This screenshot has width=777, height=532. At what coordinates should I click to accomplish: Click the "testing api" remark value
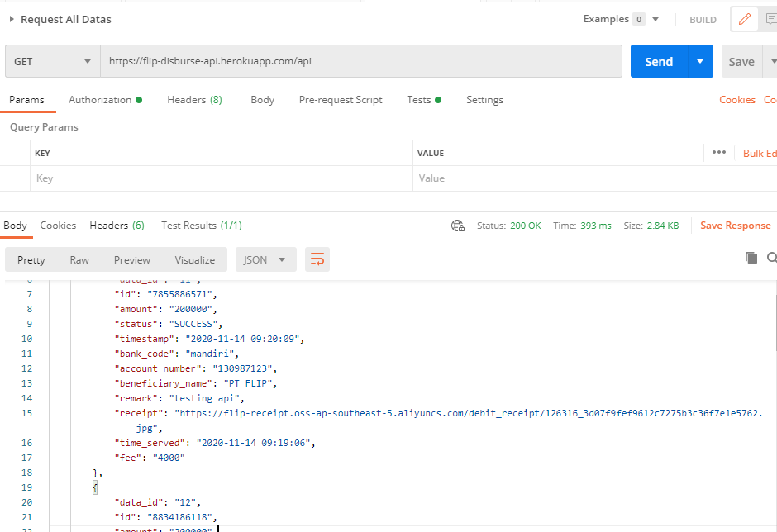[204, 398]
